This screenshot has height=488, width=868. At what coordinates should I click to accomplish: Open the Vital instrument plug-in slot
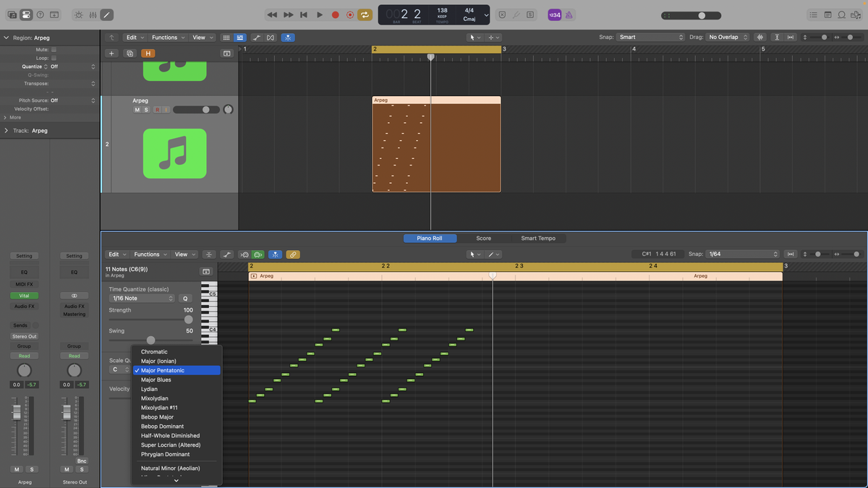click(24, 296)
